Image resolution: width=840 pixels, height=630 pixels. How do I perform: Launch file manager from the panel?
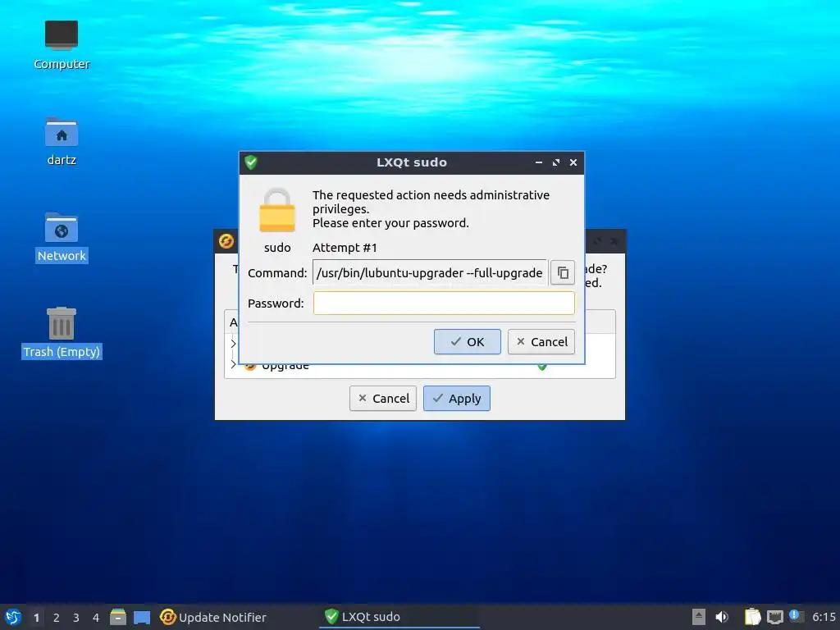click(118, 617)
